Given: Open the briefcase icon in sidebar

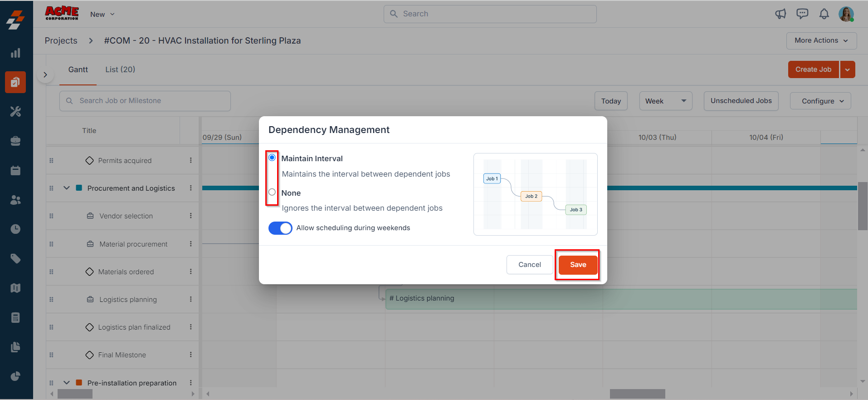Looking at the screenshot, I should [x=15, y=141].
